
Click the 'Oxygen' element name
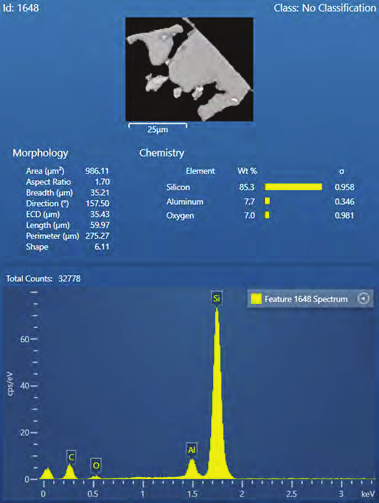point(180,216)
